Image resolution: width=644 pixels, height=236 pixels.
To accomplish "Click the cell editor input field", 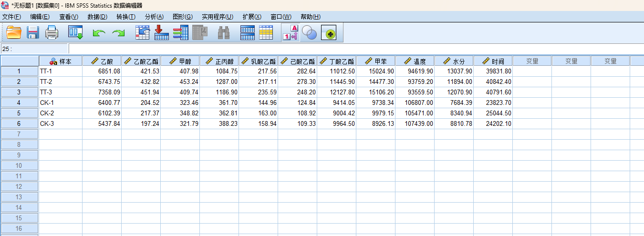I will tap(334, 49).
